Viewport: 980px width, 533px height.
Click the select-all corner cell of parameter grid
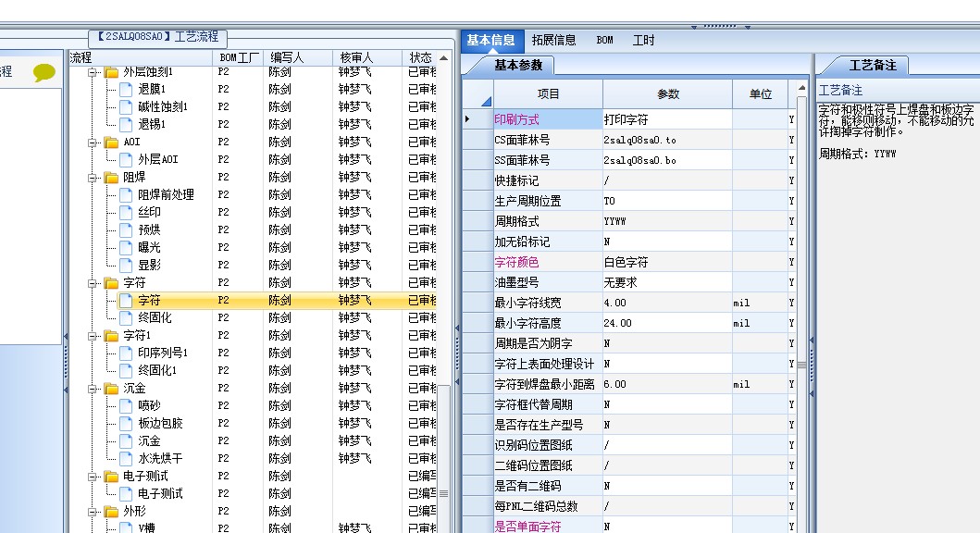(478, 94)
